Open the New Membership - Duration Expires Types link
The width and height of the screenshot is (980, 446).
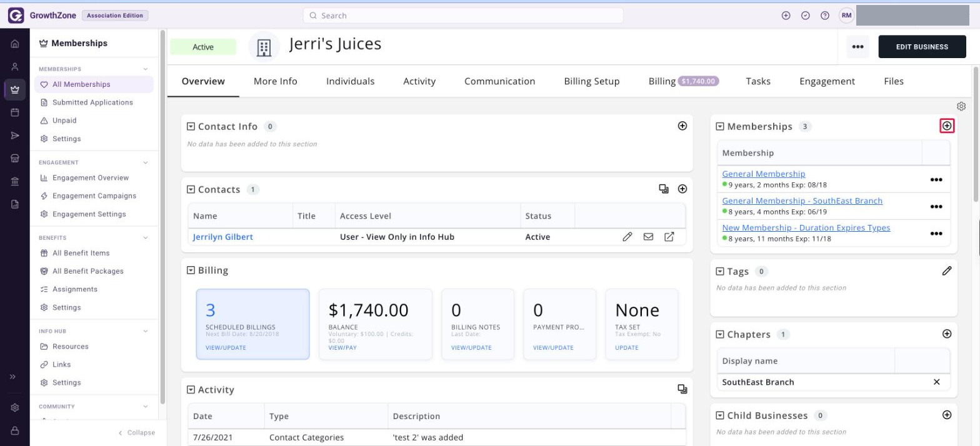[x=806, y=228]
